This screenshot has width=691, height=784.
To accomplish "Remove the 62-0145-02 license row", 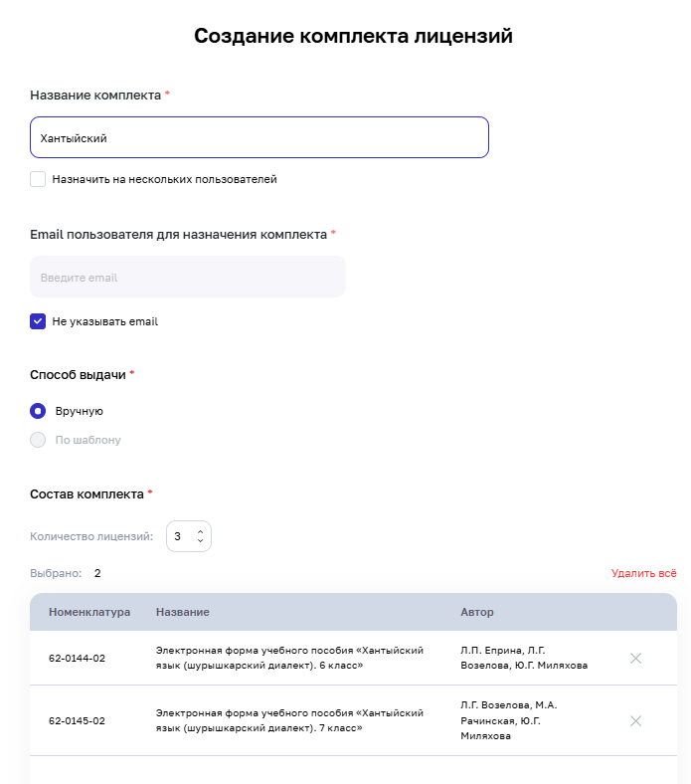I will 636,720.
